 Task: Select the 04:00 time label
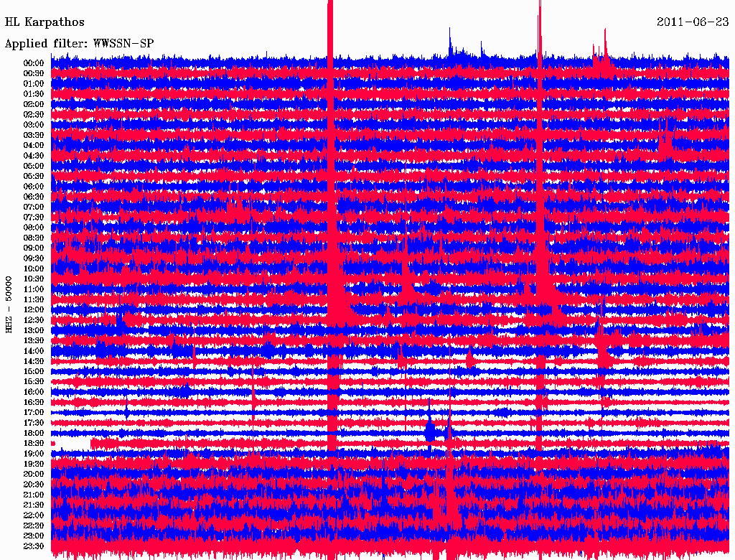34,145
